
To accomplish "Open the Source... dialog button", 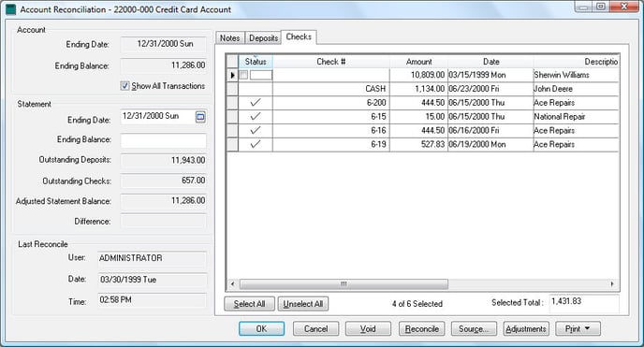I will tap(474, 328).
